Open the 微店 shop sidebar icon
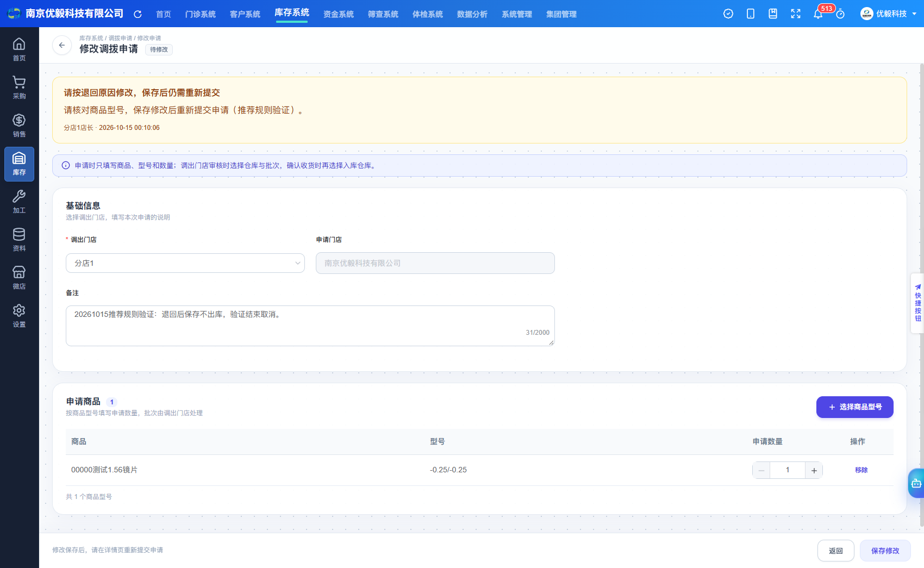924x568 pixels. coord(19,278)
